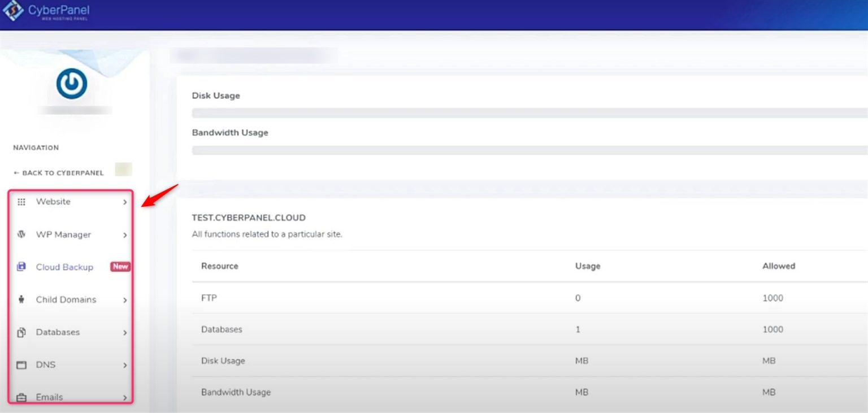
Task: Click the New badge next to Cloud Backup
Action: pos(119,267)
